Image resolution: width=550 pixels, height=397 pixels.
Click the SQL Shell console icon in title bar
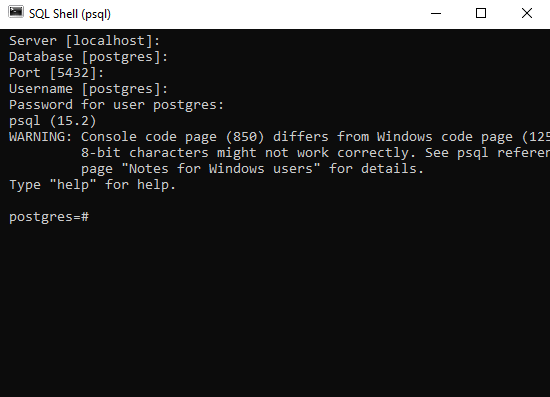(x=16, y=12)
